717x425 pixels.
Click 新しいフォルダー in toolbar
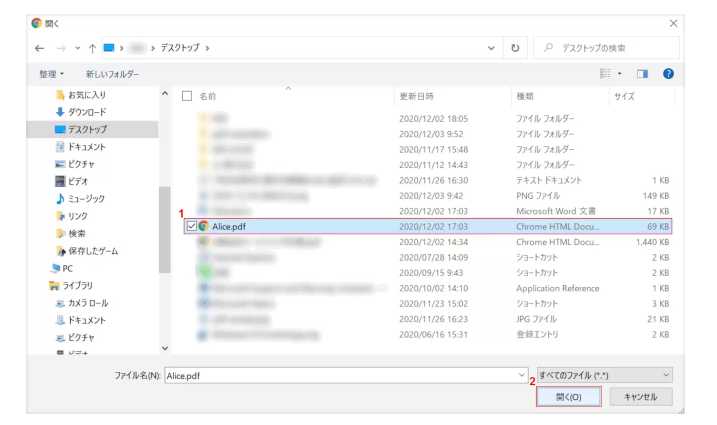point(112,74)
